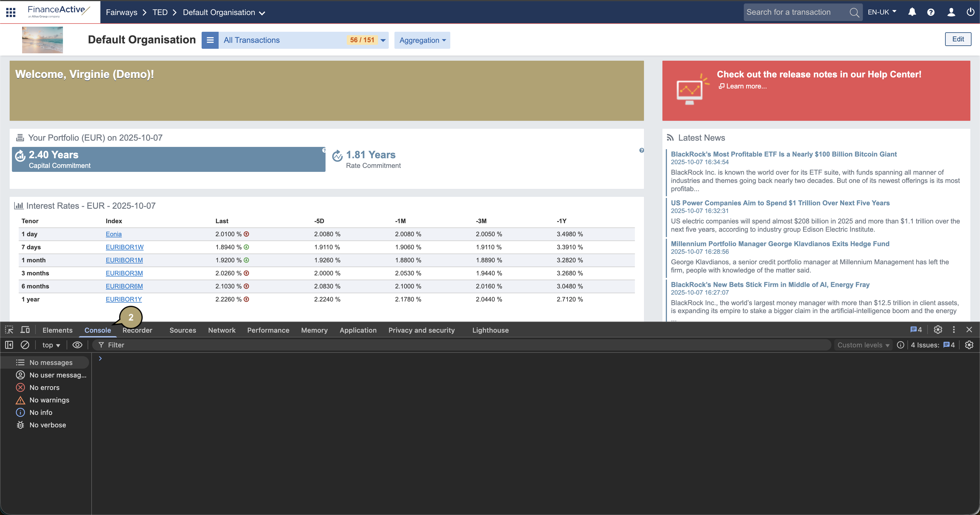Expand the top frame context selector
Viewport: 980px width, 515px height.
[x=50, y=345]
